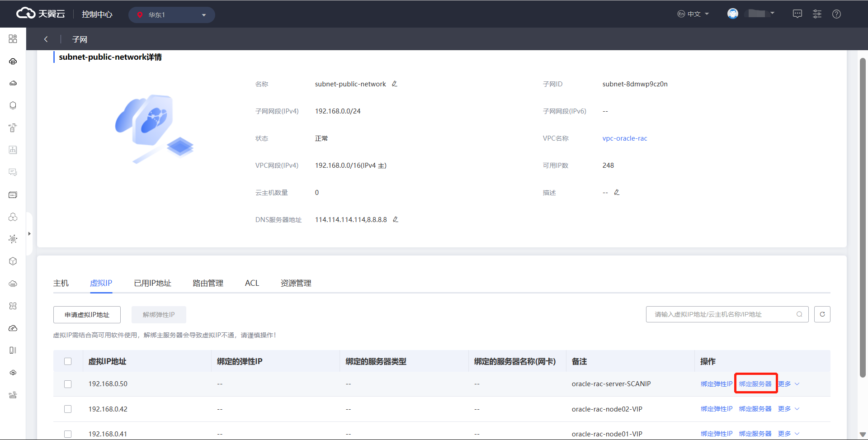Screen dimensions: 868x440
Task: Open the messages icon in top bar
Action: pos(797,14)
